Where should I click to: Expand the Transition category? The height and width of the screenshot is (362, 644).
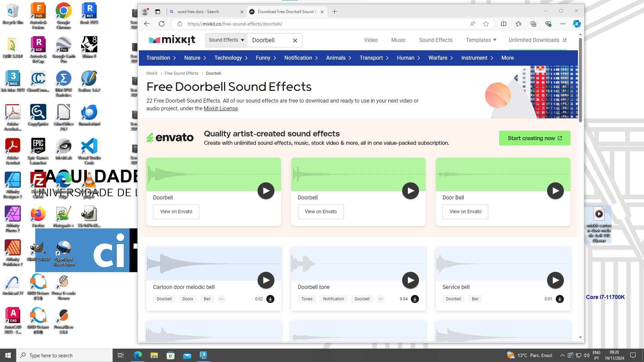tap(161, 58)
